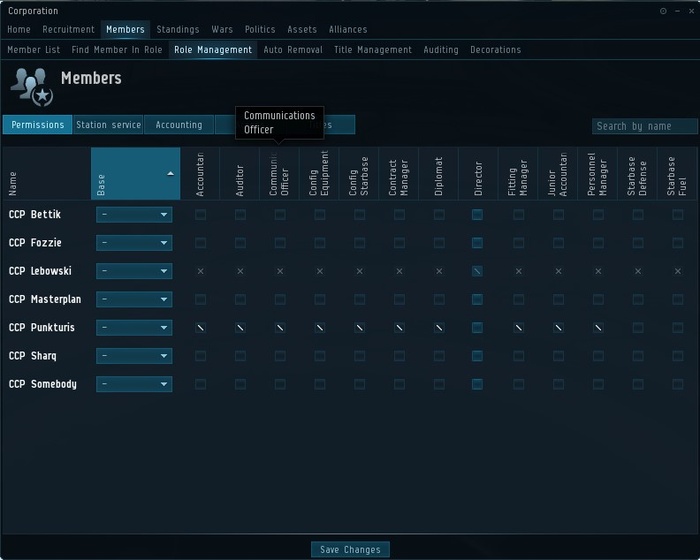This screenshot has width=700, height=560.
Task: Toggle Fitting Manager checkbox for CCP Masterplan
Action: tap(518, 299)
